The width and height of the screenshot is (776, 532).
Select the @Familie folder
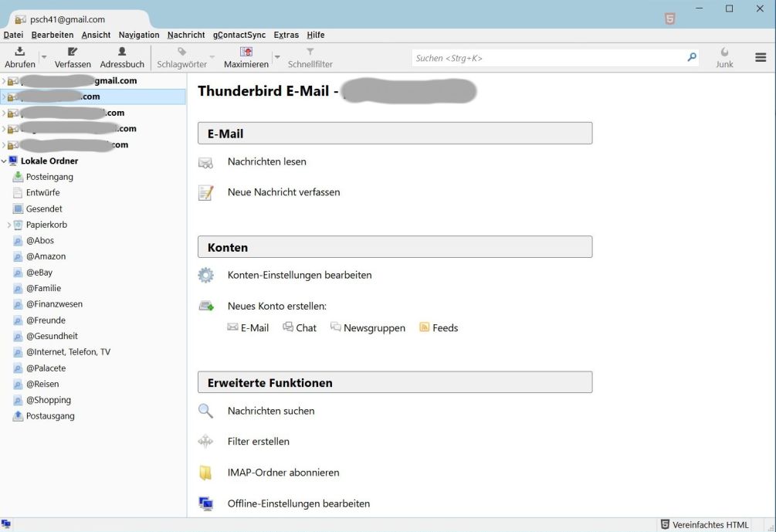click(x=43, y=288)
